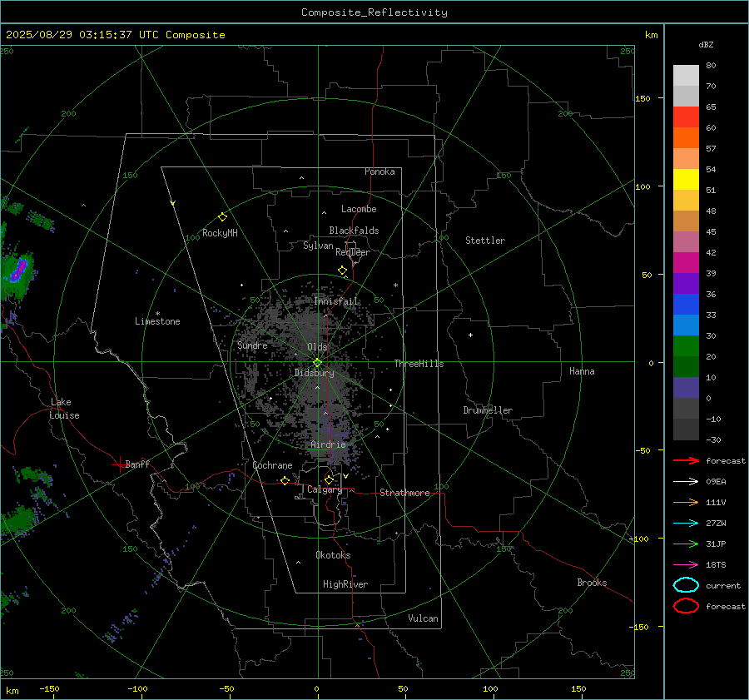Image resolution: width=749 pixels, height=700 pixels.
Task: Click the yellow diamond marker near RockyMH
Action: [222, 217]
